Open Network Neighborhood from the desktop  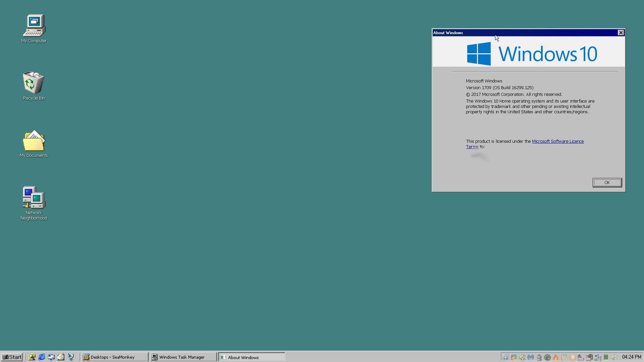(34, 198)
